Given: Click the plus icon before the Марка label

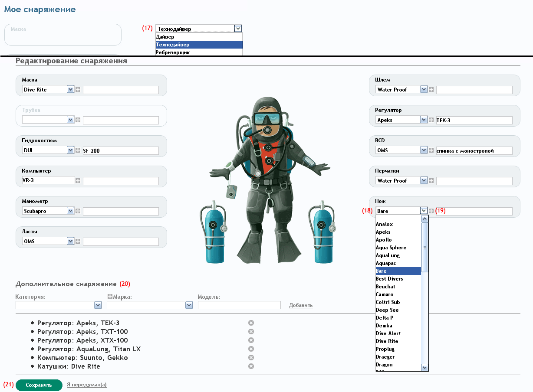Looking at the screenshot, I should (x=110, y=297).
